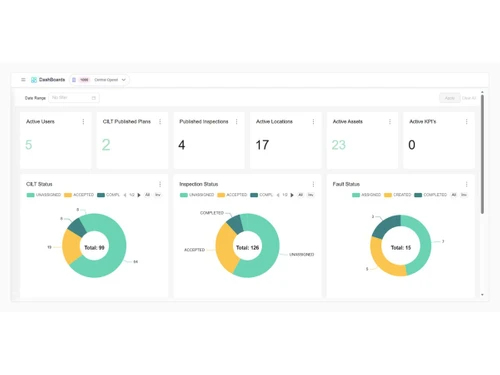Toggle UNASSIGNED legend in CILT Status

click(44, 195)
